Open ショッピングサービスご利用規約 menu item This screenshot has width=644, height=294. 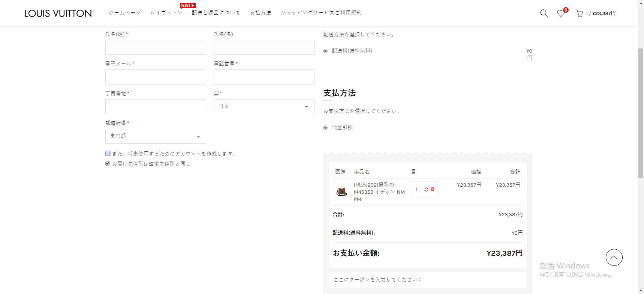click(321, 13)
